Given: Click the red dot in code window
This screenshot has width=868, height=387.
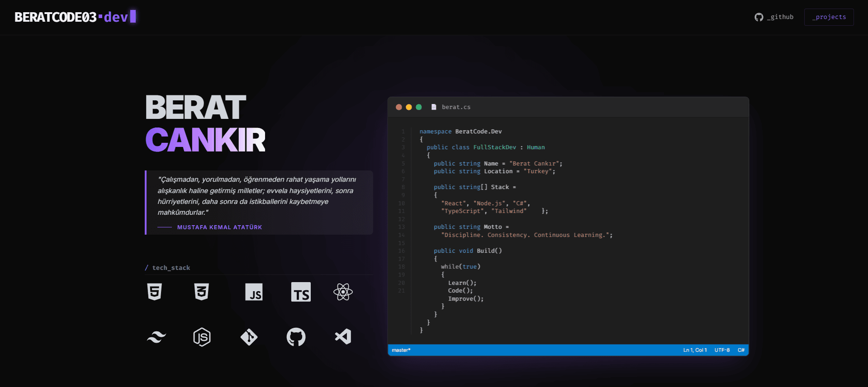Looking at the screenshot, I should pyautogui.click(x=399, y=107).
